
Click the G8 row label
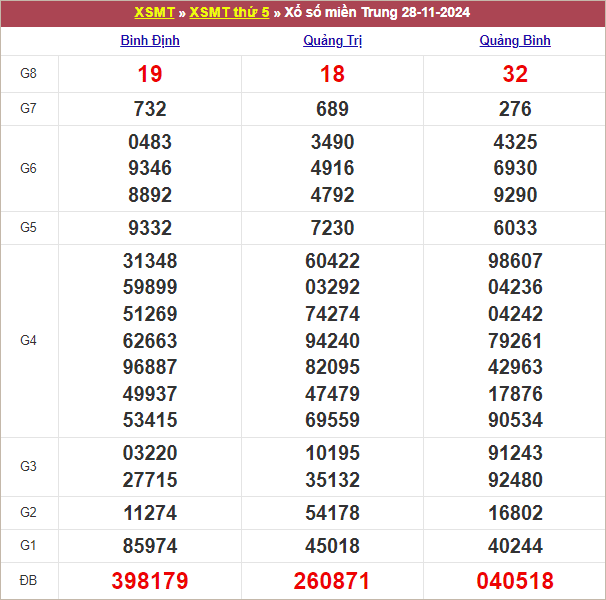[x=28, y=73]
